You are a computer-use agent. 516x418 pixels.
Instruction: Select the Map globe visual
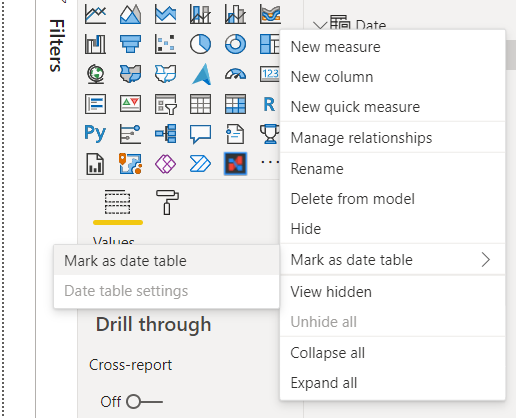95,74
